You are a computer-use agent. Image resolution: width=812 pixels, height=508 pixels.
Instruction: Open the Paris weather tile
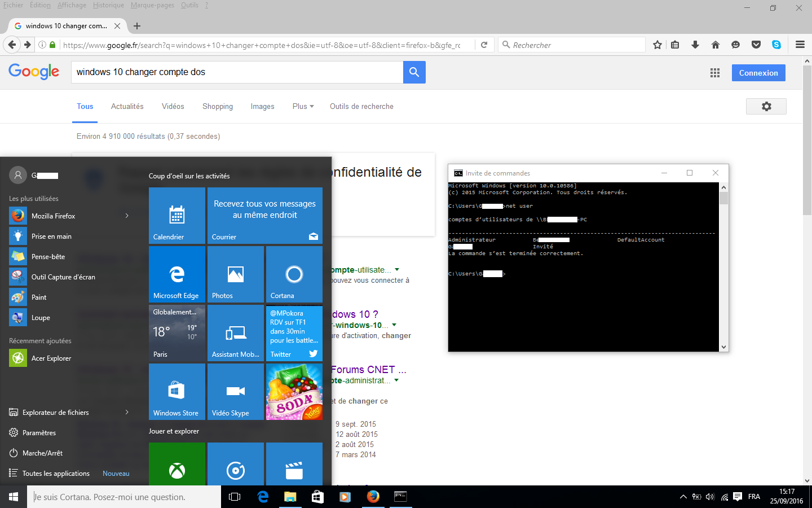click(177, 333)
